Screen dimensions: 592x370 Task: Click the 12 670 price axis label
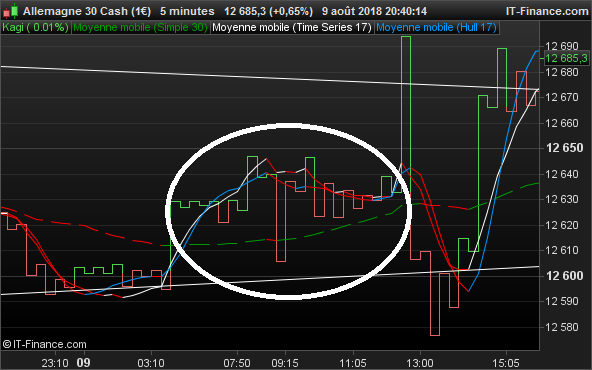tap(562, 97)
